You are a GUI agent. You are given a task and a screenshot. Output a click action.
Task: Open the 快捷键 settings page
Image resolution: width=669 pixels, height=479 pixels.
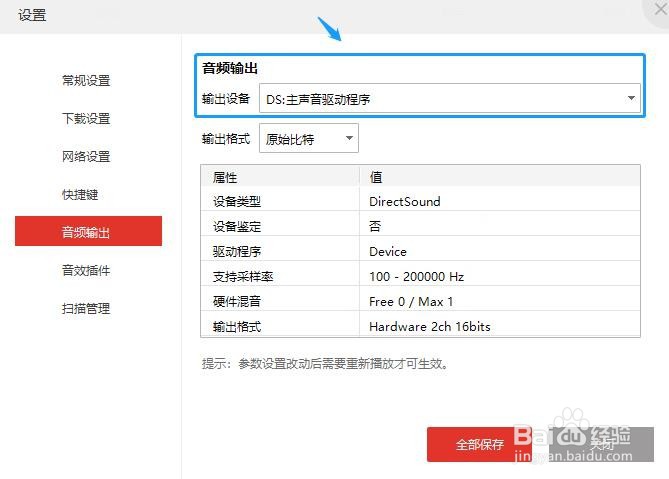pos(80,195)
